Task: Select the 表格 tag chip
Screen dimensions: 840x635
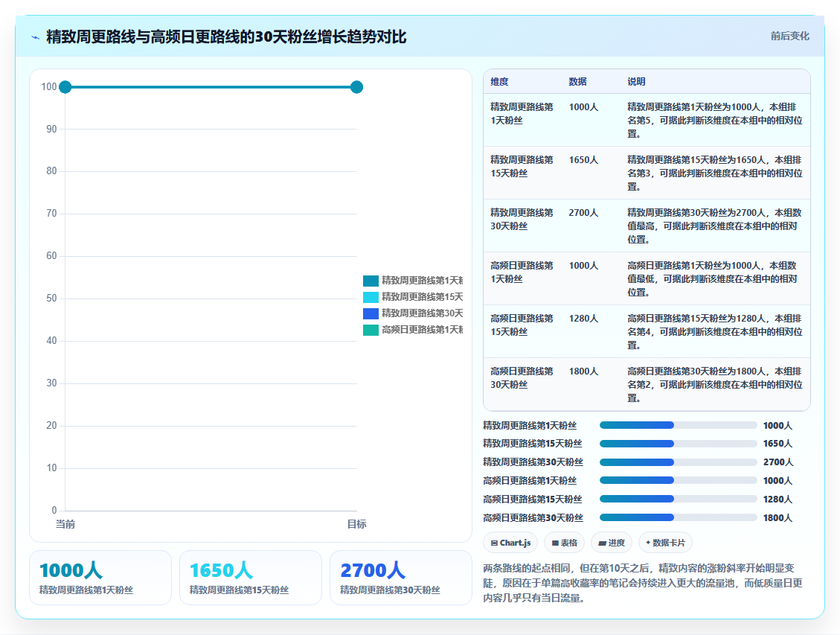Action: click(565, 543)
